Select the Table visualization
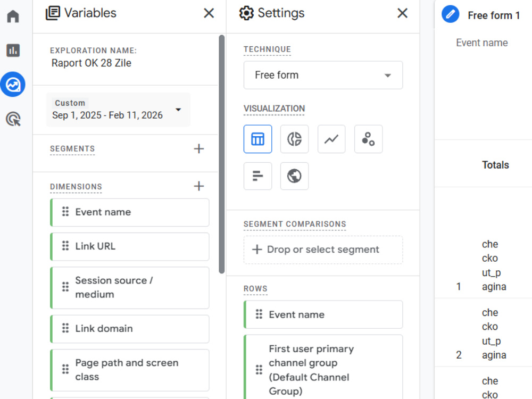 pos(257,139)
